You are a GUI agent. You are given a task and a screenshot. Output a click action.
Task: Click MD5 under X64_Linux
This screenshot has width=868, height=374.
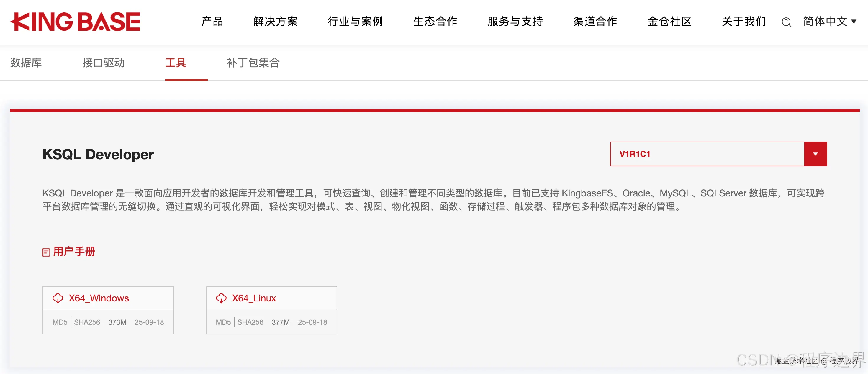pyautogui.click(x=223, y=322)
